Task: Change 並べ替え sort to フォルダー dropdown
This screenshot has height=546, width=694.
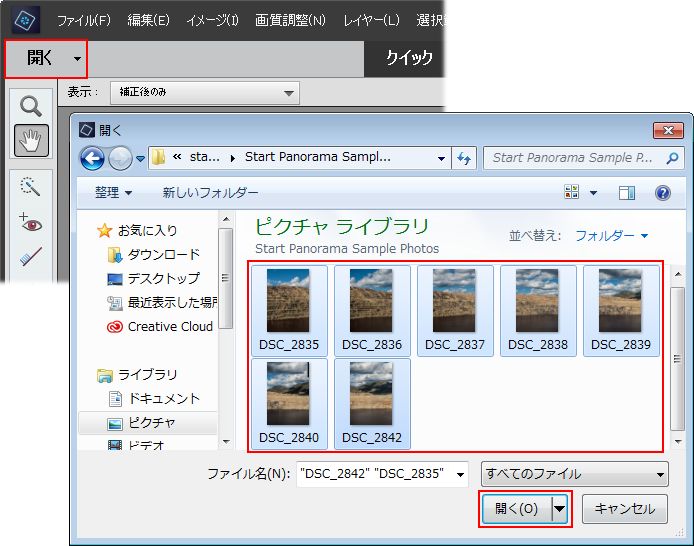Action: pyautogui.click(x=612, y=235)
